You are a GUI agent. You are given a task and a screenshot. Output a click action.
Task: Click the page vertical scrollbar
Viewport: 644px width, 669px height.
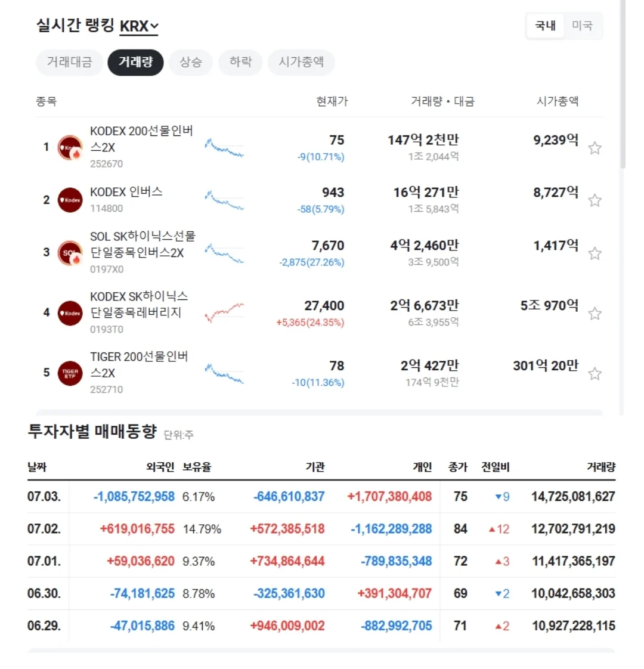[x=623, y=85]
